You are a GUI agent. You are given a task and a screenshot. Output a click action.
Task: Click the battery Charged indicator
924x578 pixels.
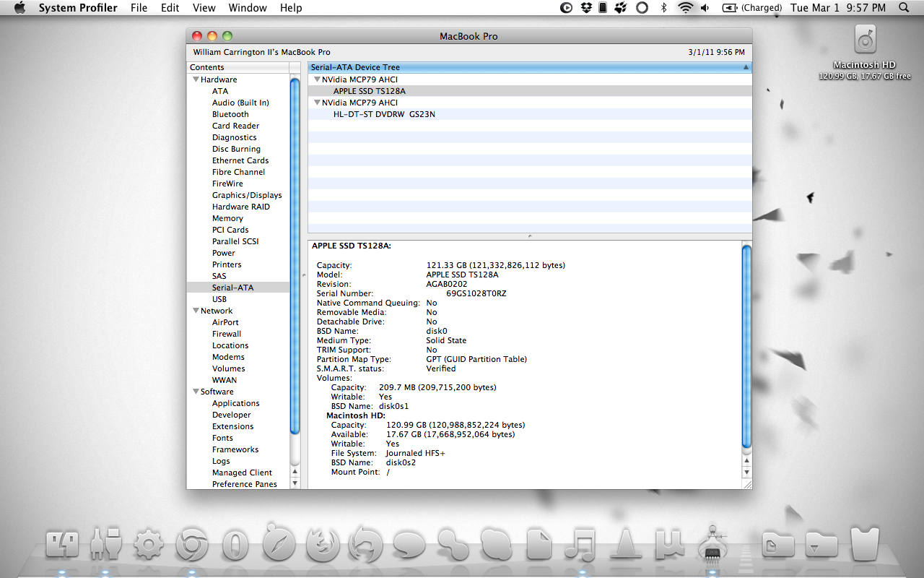[751, 8]
